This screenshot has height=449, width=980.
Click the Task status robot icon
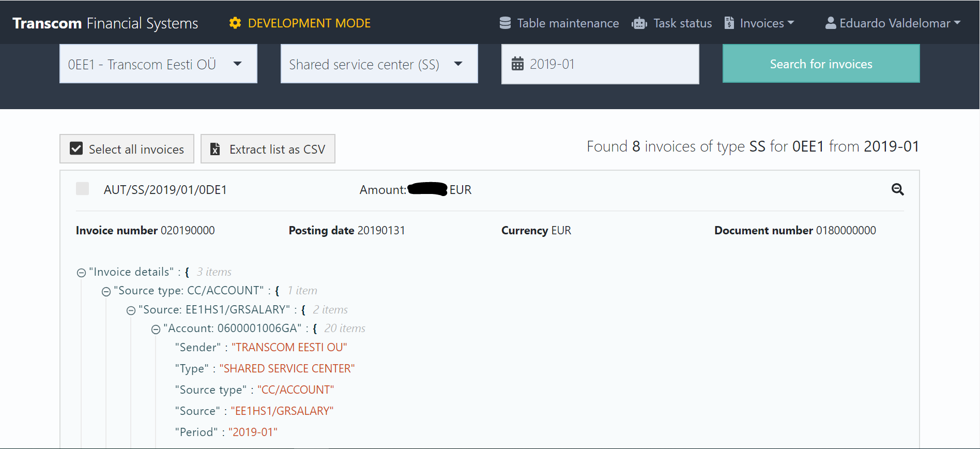[x=639, y=23]
